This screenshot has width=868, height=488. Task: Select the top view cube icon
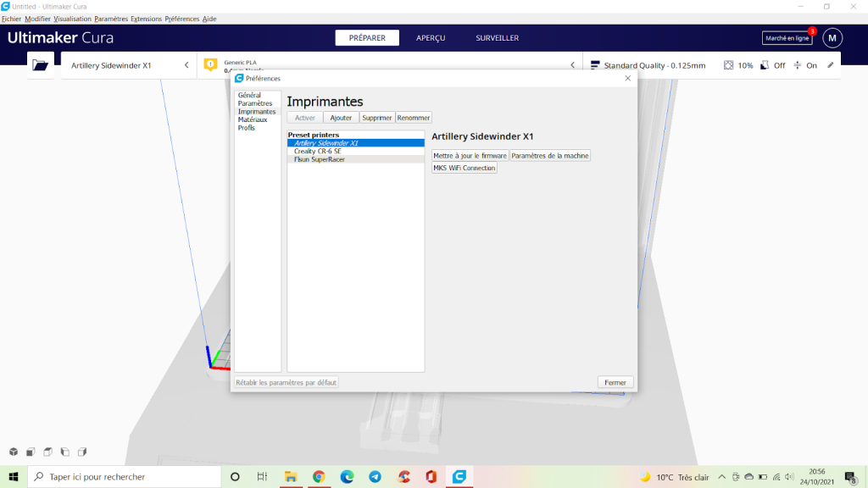[x=48, y=452]
